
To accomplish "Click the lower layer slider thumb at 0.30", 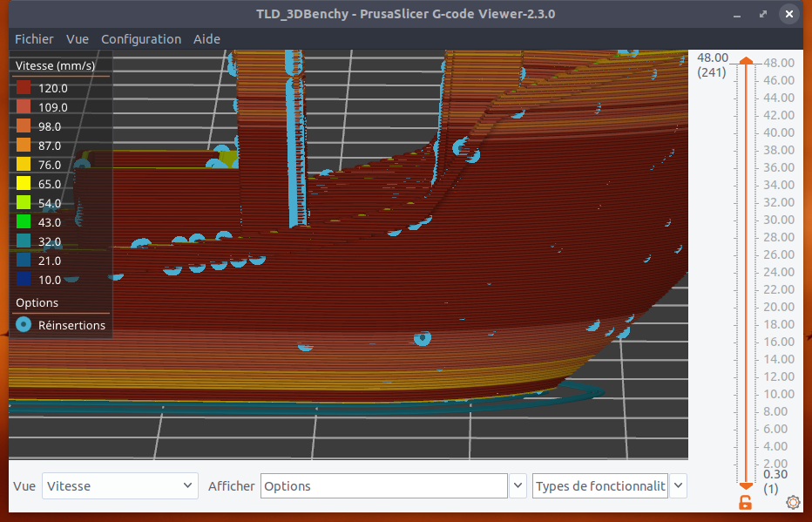I will (746, 485).
